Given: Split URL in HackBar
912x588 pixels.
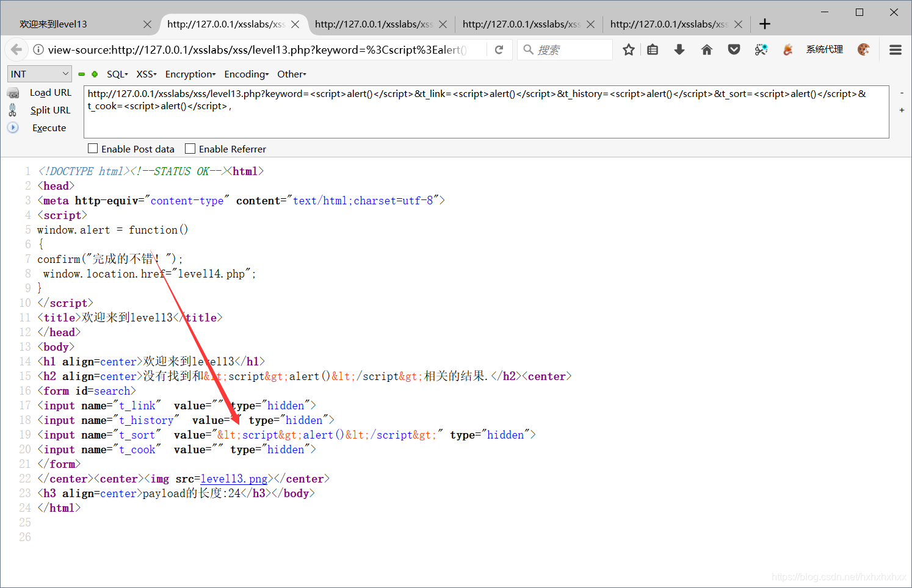Looking at the screenshot, I should pos(50,110).
